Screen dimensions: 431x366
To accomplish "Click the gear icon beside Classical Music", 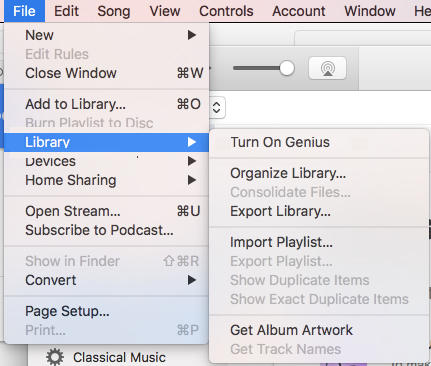I will (55, 357).
